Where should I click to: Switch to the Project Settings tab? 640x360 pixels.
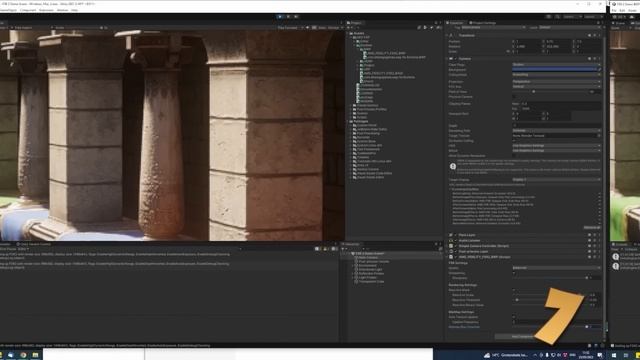[x=483, y=23]
